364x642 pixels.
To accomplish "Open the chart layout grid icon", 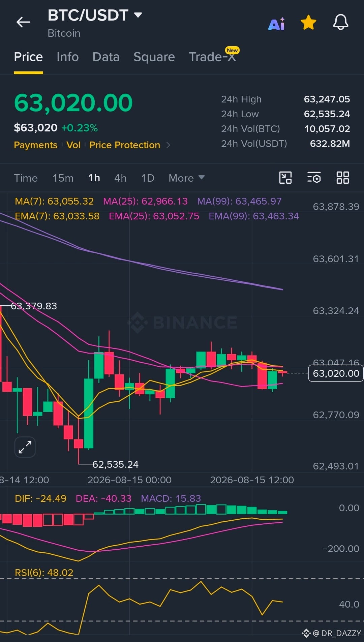I will 343,178.
